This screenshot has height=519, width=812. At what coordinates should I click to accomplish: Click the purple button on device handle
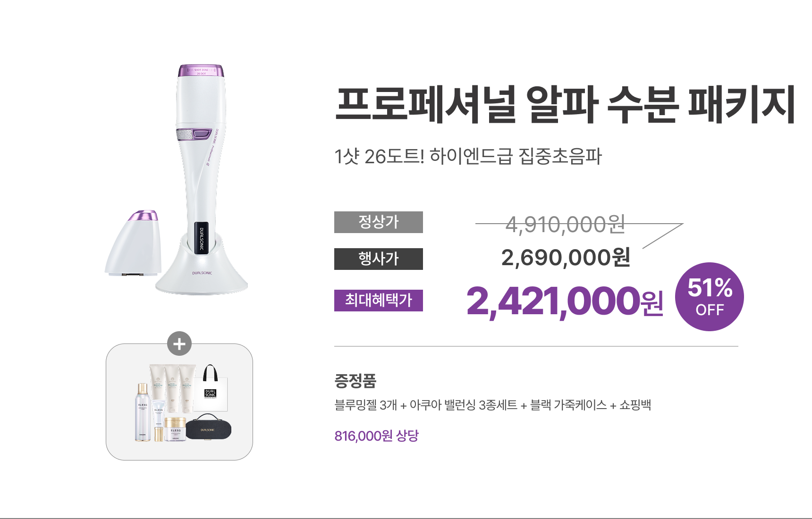(x=202, y=134)
